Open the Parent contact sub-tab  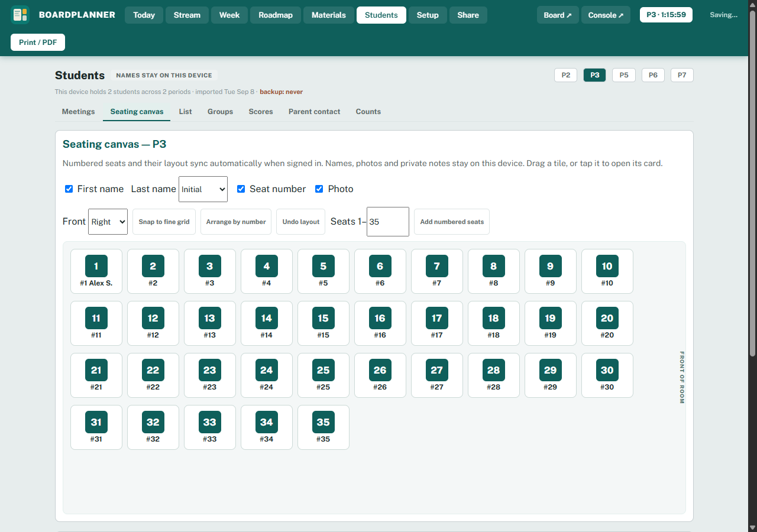tap(314, 112)
